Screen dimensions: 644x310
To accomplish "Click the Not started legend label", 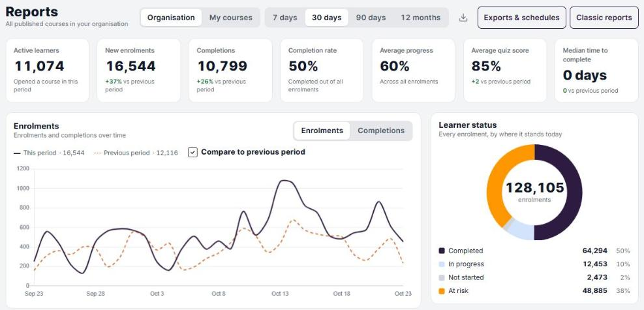I will [466, 277].
